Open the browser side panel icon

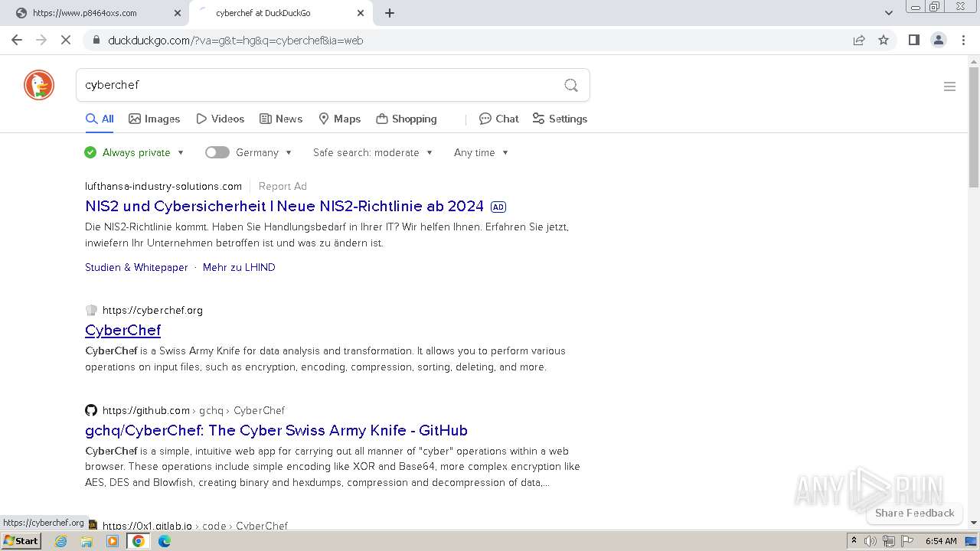(913, 40)
